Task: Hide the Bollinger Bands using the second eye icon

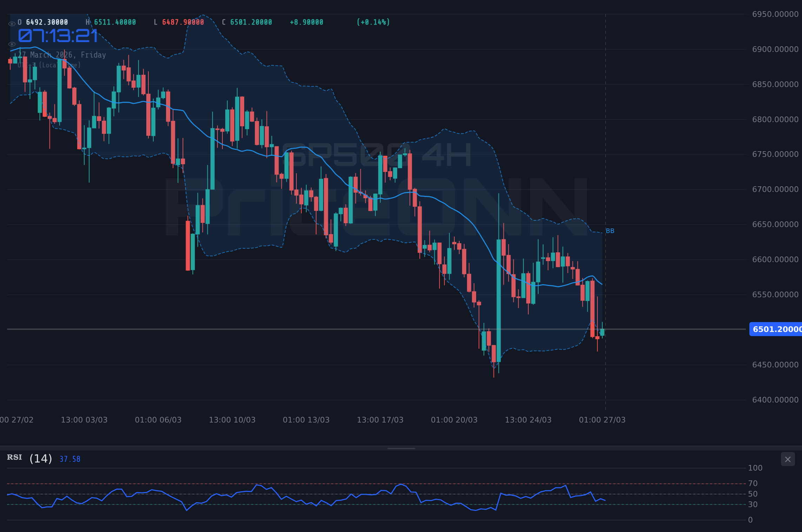Action: coord(12,44)
